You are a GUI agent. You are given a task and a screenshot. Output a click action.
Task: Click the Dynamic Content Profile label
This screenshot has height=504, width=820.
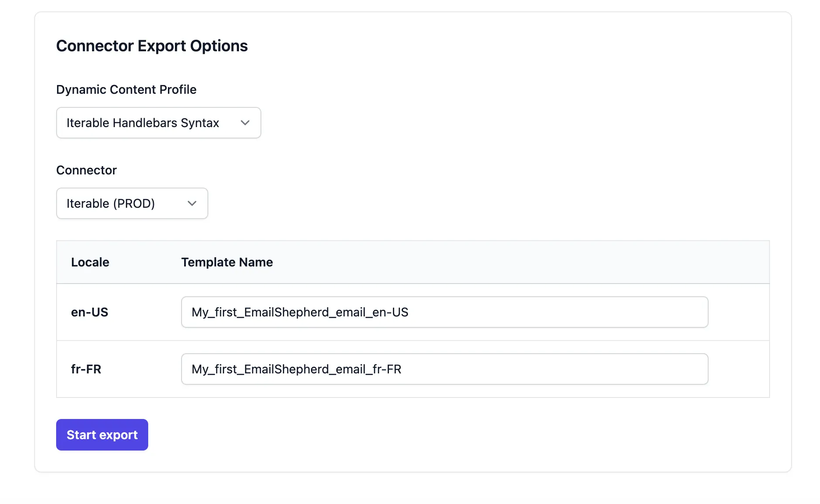pos(126,89)
